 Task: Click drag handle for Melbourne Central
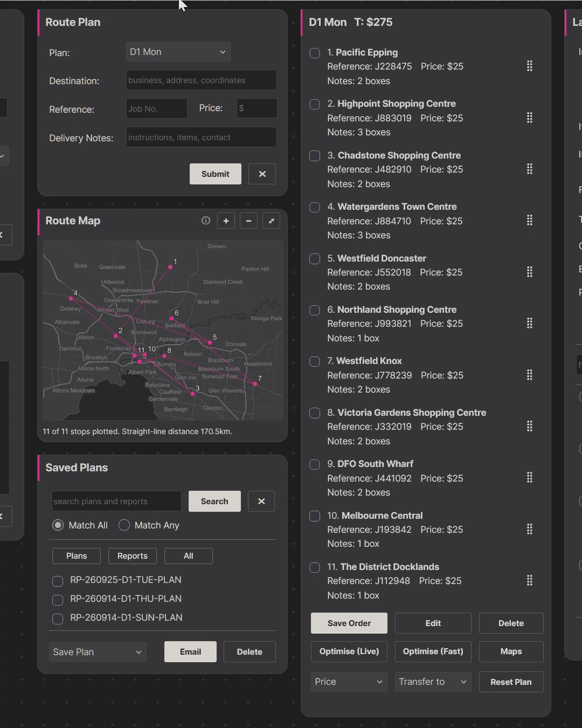pyautogui.click(x=530, y=530)
